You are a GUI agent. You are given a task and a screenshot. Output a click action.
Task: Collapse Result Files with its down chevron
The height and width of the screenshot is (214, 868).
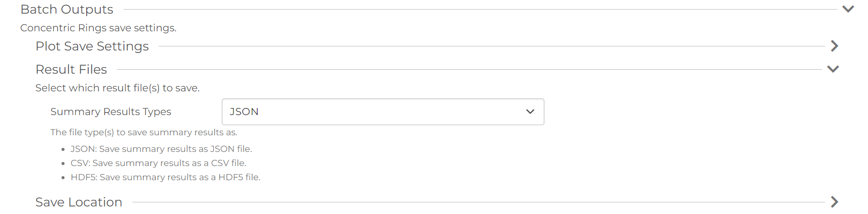(833, 69)
